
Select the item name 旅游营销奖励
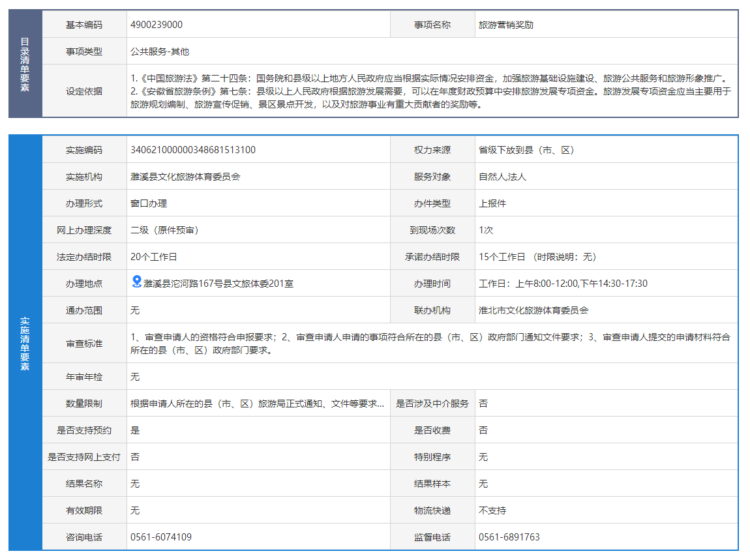click(x=506, y=25)
